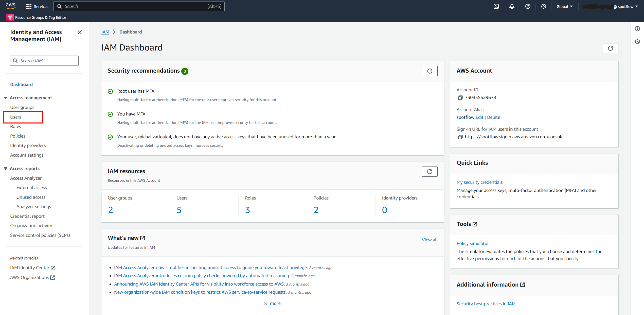Open Users in the sidebar
The image size is (644, 315).
coord(15,117)
